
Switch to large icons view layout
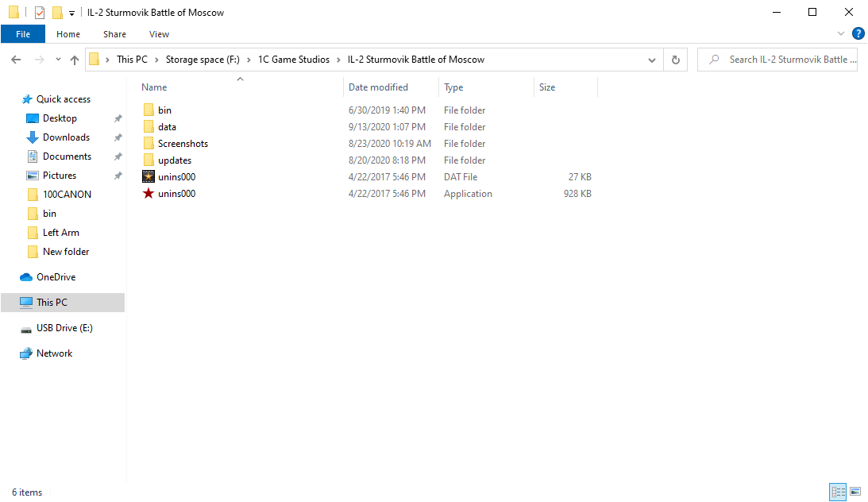pos(855,492)
